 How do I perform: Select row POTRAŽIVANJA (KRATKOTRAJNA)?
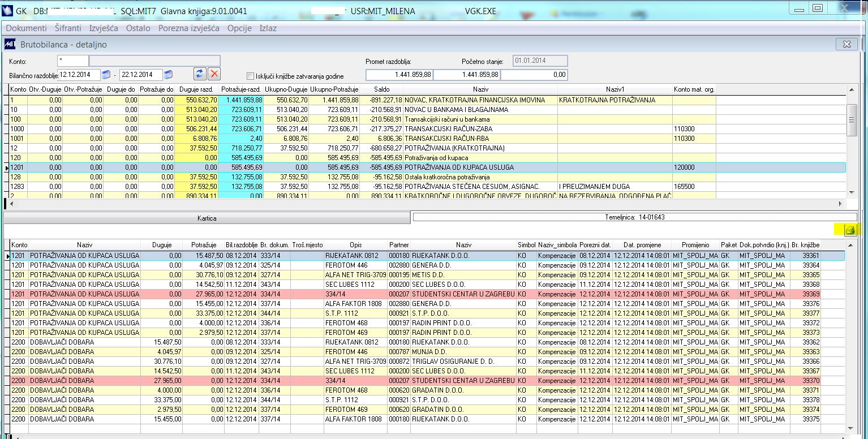tap(428, 148)
